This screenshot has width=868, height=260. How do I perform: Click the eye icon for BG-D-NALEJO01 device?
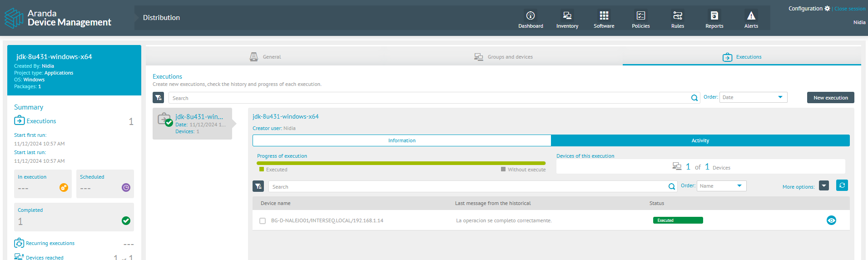831,220
